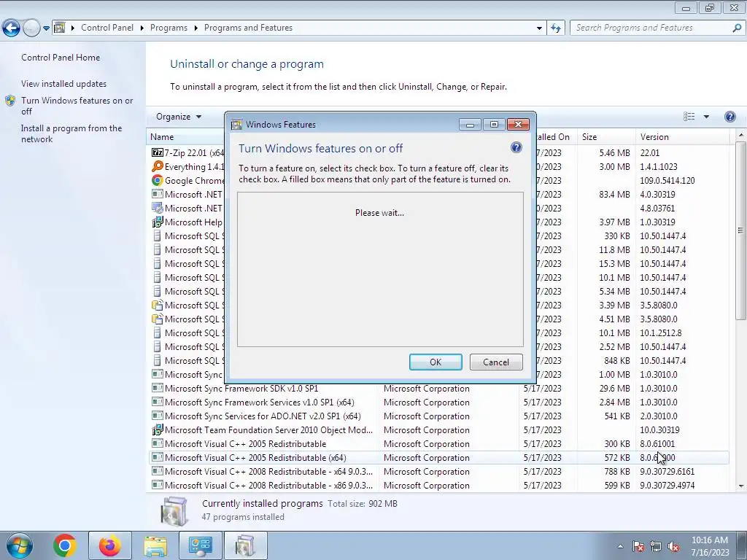Viewport: 747px width, 560px height.
Task: Click Cancel in Windows Features dialog
Action: 496,362
